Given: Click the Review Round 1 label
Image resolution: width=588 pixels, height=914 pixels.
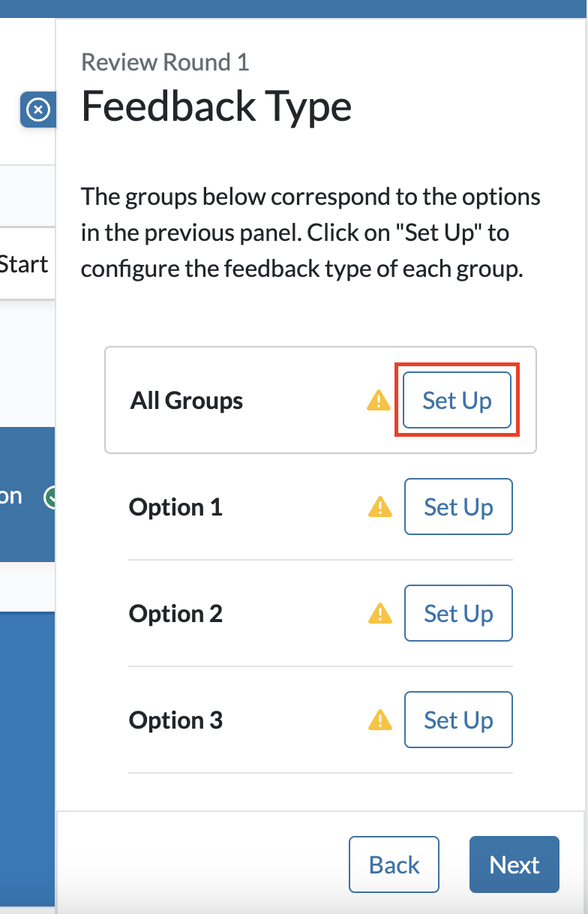Looking at the screenshot, I should [166, 62].
